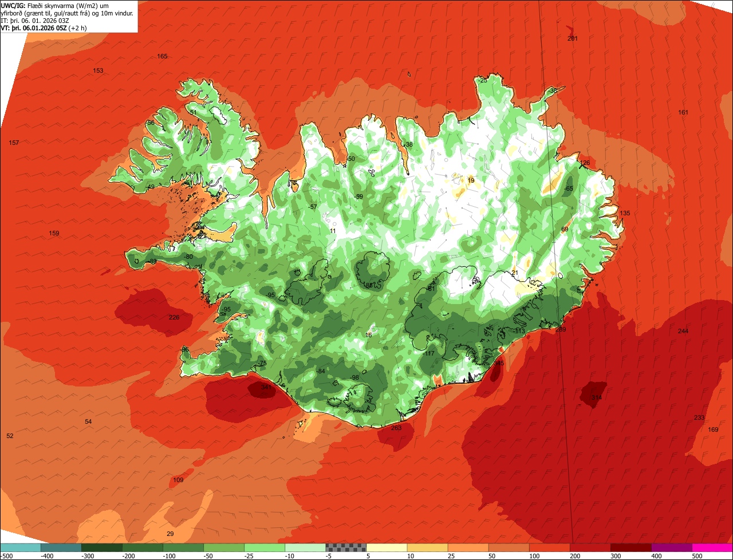733x560 pixels.
Task: Click the red swatch between 100 and 200
Action: click(x=550, y=547)
